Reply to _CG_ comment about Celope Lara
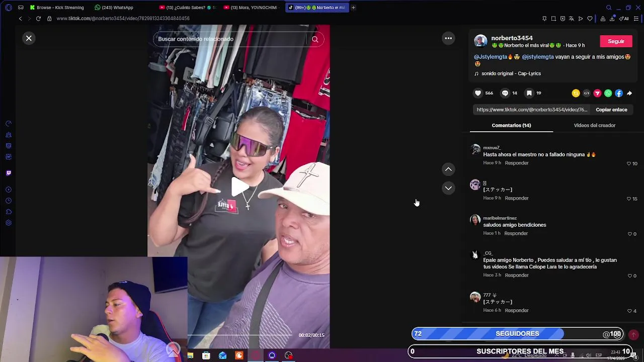The height and width of the screenshot is (362, 644). (x=517, y=275)
